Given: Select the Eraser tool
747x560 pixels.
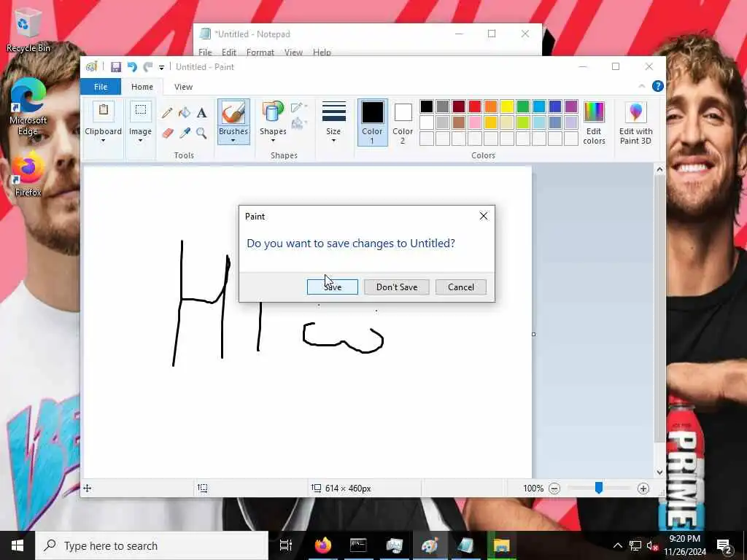Looking at the screenshot, I should point(167,133).
